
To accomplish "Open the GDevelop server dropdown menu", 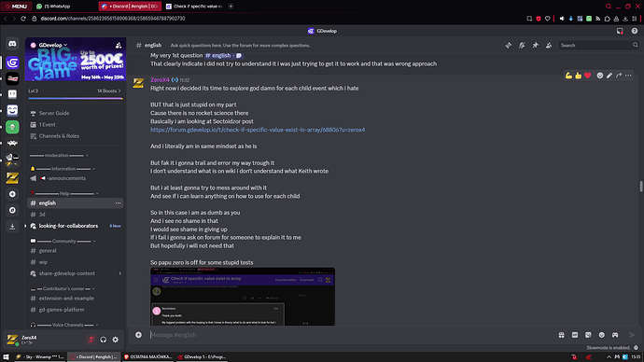I will click(x=49, y=45).
